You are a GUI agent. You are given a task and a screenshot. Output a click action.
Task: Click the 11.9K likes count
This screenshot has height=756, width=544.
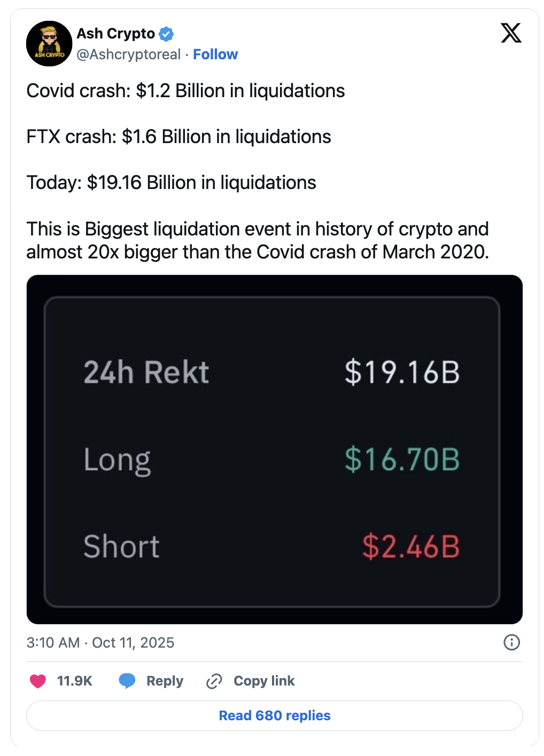click(x=75, y=681)
